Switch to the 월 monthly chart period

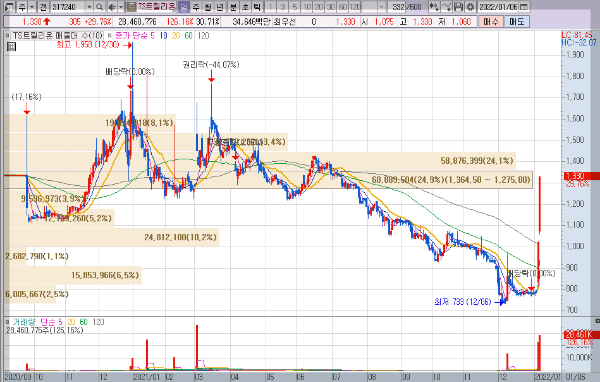tap(208, 7)
